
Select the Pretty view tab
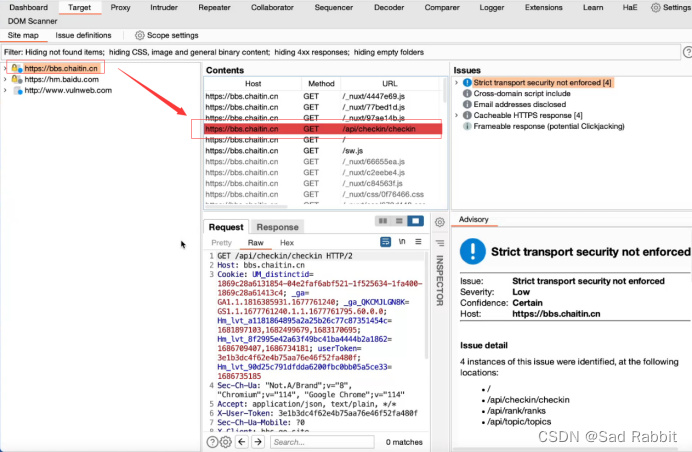pyautogui.click(x=221, y=242)
